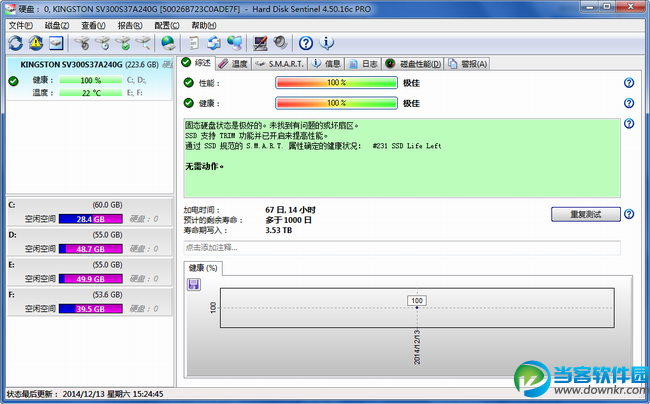Click the 重复测试 button
The width and height of the screenshot is (650, 404).
tap(585, 214)
